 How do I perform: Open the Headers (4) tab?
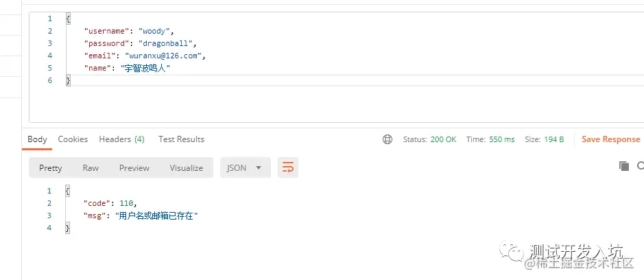click(x=121, y=139)
